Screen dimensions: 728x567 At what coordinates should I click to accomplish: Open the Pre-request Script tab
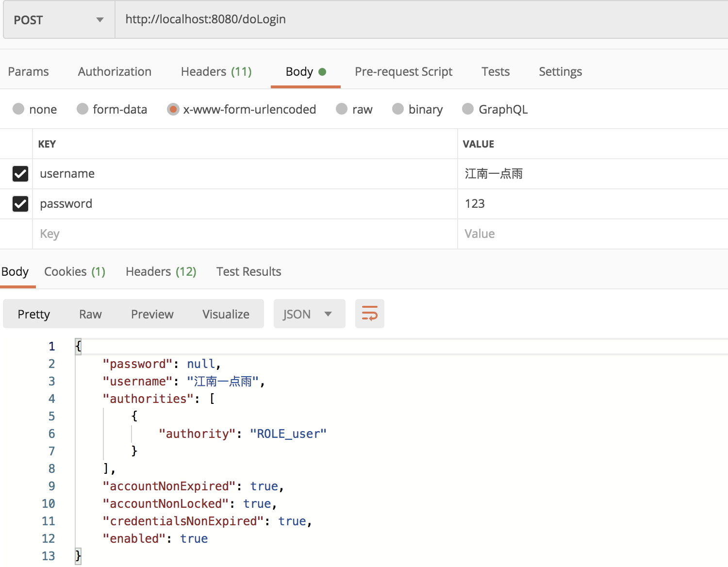(403, 72)
